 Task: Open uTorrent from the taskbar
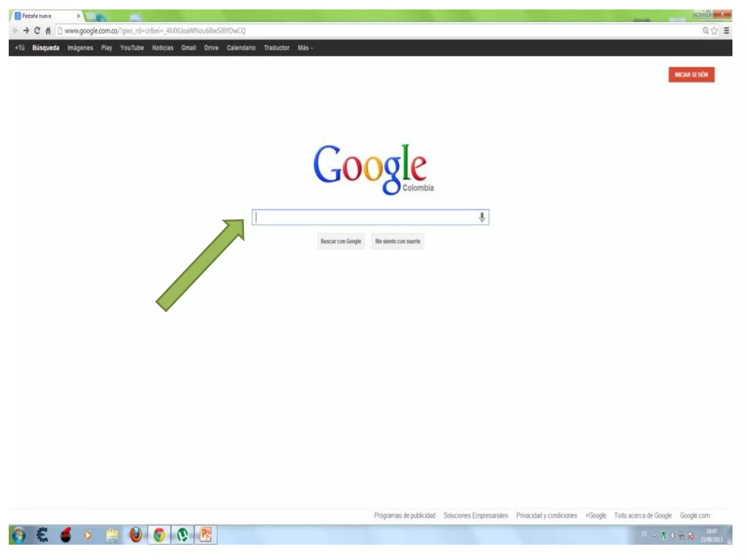[182, 535]
